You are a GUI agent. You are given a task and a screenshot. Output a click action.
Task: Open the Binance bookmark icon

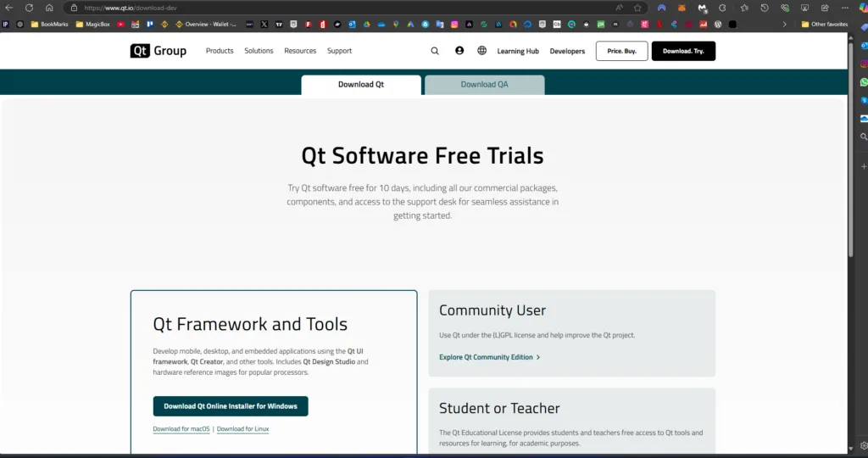tap(164, 25)
